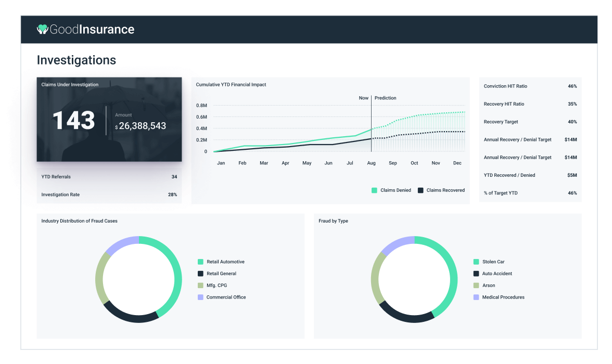Click the GoodInsurance heart-hands logo icon
612x364 pixels.
click(x=42, y=30)
